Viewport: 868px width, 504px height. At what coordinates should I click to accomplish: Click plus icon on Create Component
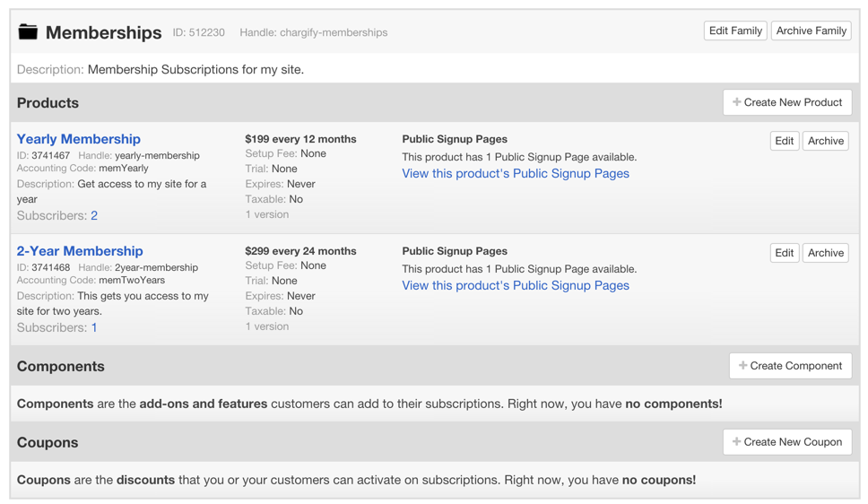click(742, 366)
